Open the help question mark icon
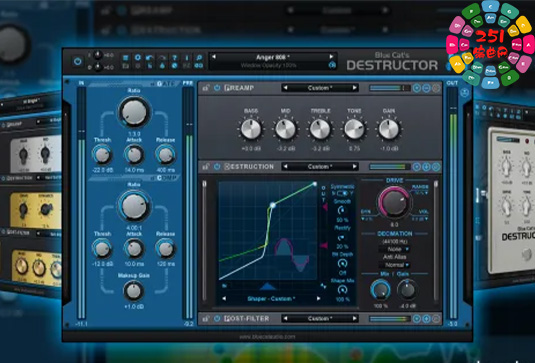This screenshot has width=535, height=363. [x=174, y=57]
